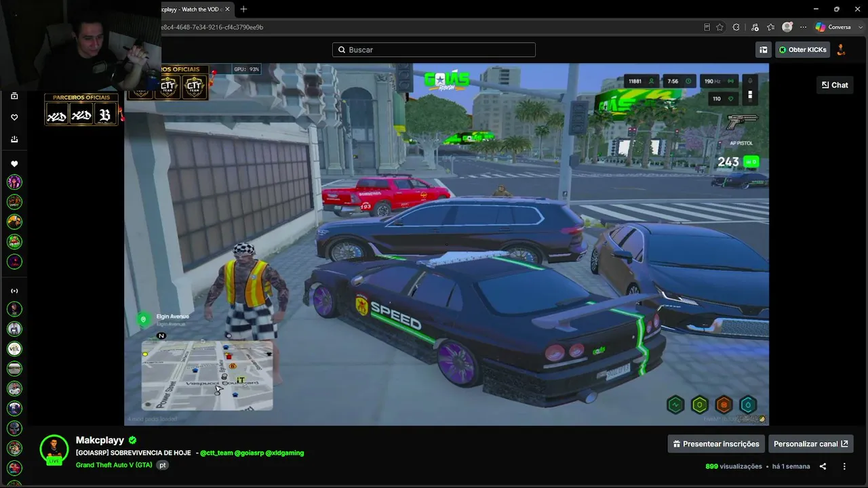Open fifth recommended channel avatar
This screenshot has height=488, width=868.
pos(14,388)
